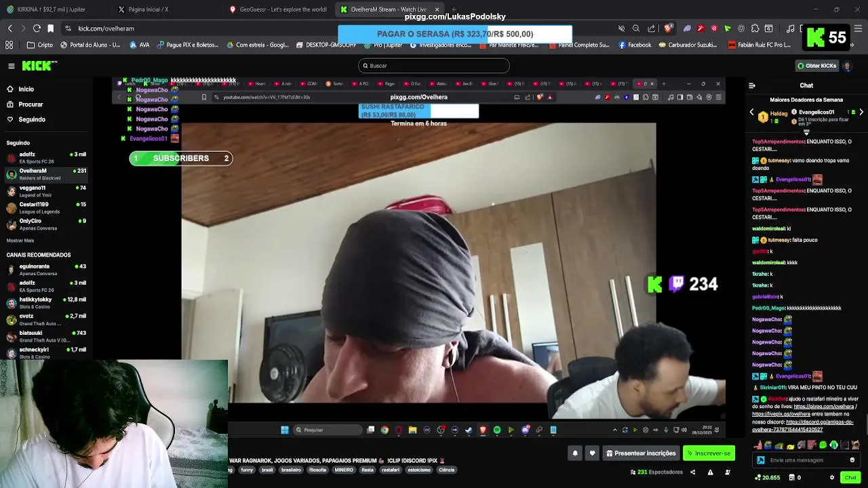868x488 pixels.
Task: Click the Presentear inscrições button
Action: click(x=640, y=453)
